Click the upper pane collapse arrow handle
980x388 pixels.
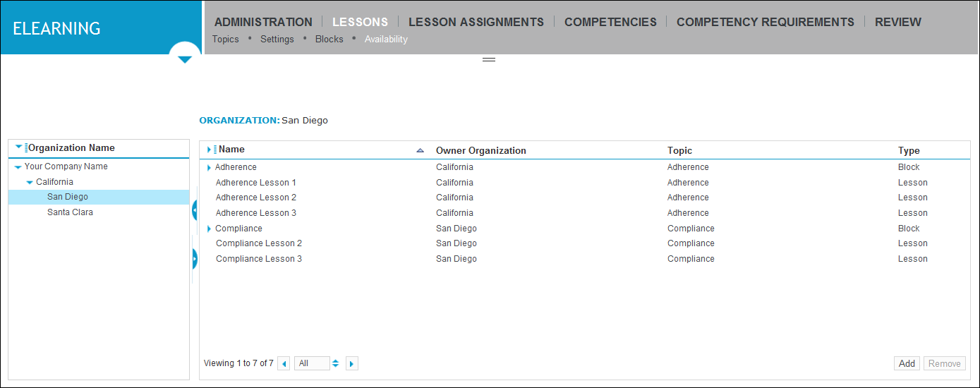coord(195,210)
